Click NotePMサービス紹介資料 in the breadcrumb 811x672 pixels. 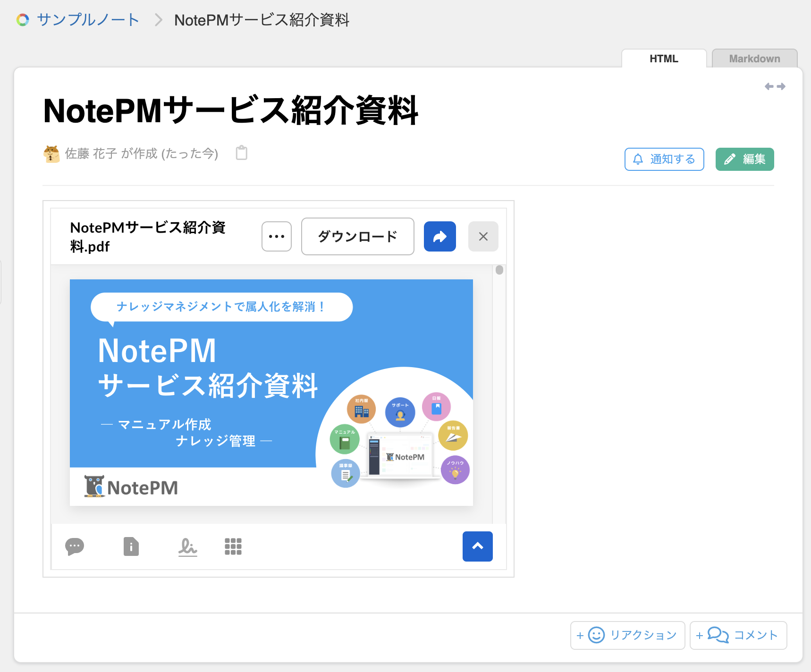[x=262, y=20]
